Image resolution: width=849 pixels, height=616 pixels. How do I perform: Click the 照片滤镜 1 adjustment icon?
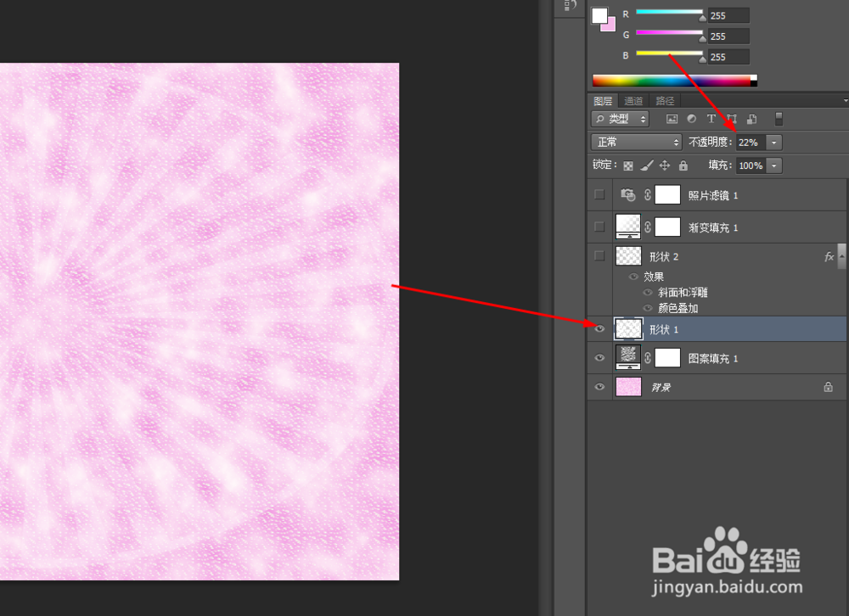click(x=627, y=195)
